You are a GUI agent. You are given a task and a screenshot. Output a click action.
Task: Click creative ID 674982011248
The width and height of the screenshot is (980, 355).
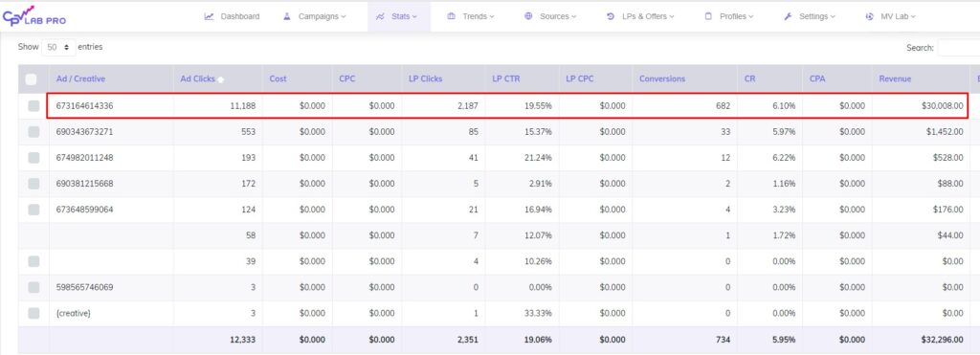point(85,158)
